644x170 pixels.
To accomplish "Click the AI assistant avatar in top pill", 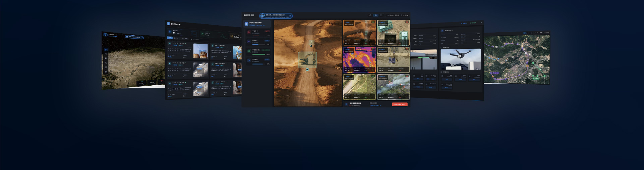I will point(262,16).
